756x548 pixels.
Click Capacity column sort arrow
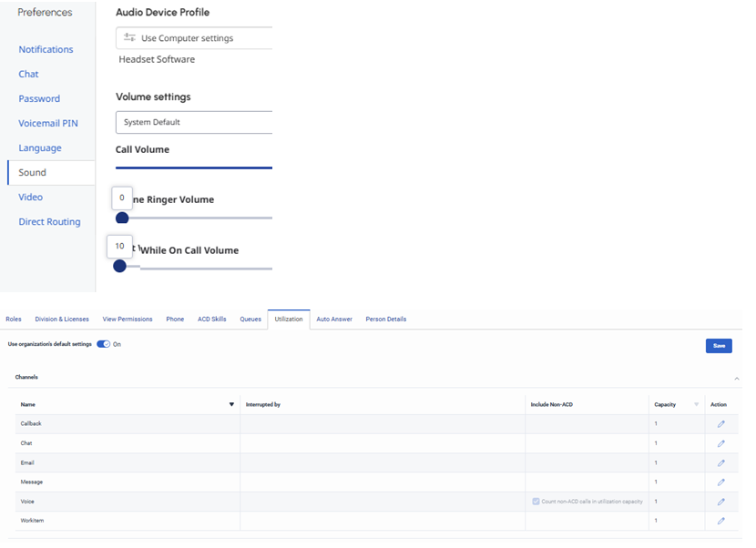697,404
